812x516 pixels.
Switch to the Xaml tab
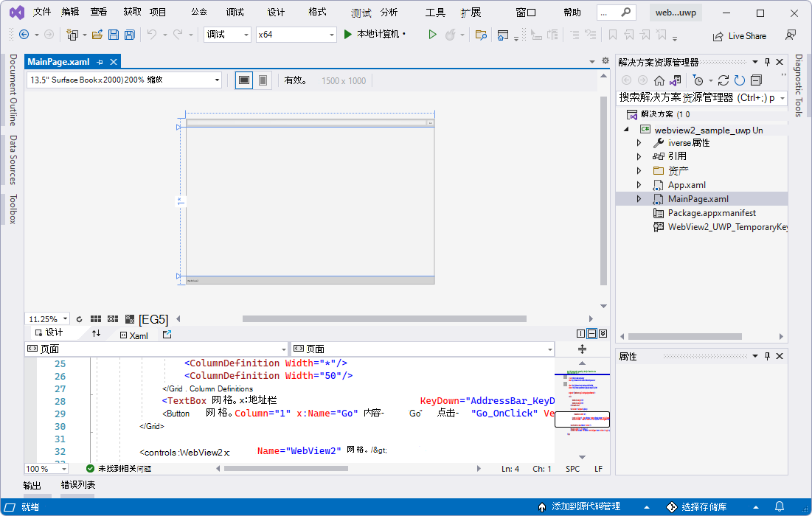click(134, 335)
